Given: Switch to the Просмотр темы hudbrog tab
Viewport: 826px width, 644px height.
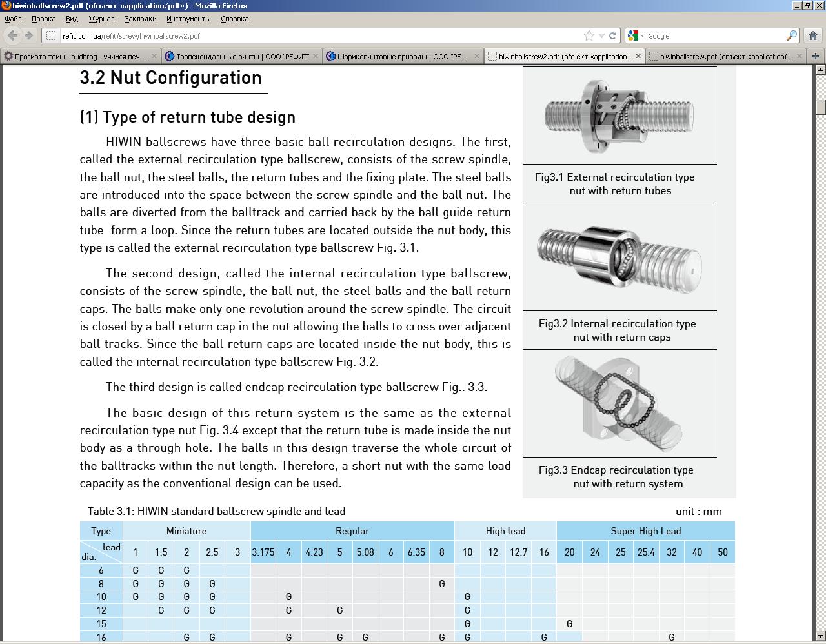Looking at the screenshot, I should (74, 56).
